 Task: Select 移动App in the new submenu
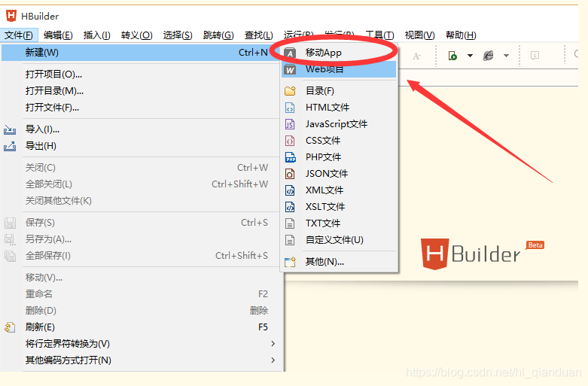(339, 53)
